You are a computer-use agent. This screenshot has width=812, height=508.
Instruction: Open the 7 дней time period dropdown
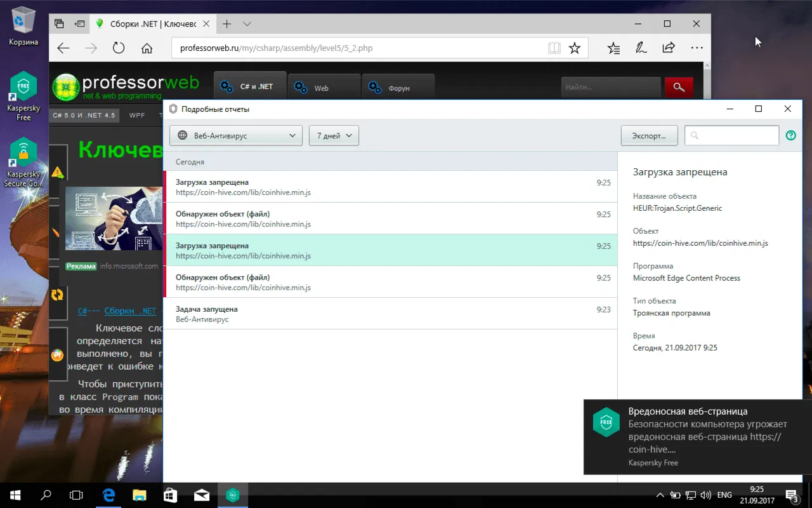334,135
